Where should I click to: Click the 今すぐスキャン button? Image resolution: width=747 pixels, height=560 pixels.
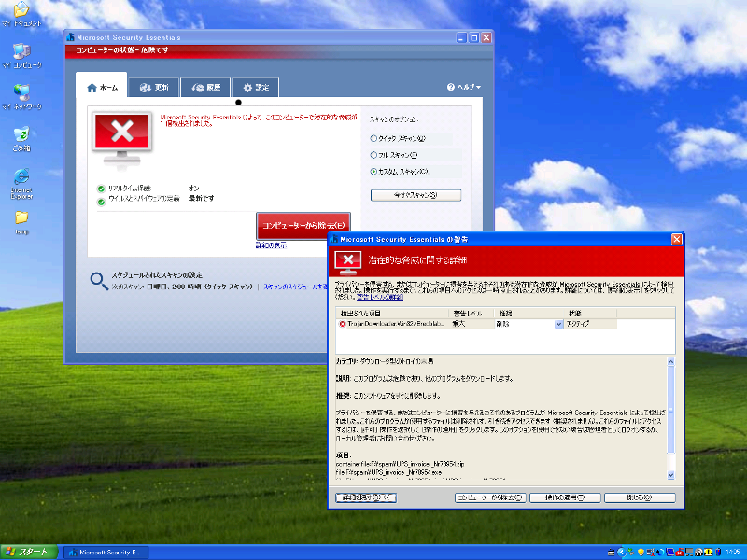[x=416, y=195]
